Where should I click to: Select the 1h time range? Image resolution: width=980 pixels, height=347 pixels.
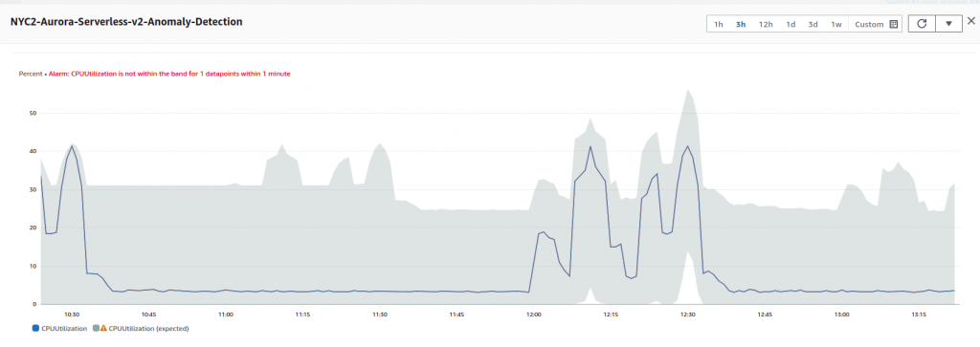click(x=718, y=24)
